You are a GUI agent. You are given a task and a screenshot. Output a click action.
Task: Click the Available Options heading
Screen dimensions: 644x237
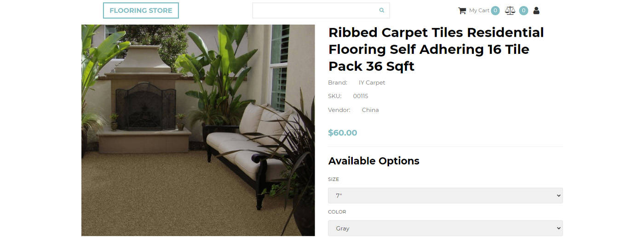374,161
